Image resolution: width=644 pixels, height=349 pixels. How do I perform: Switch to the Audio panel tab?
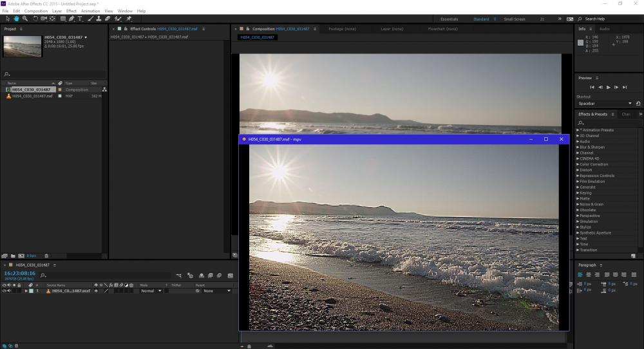click(605, 29)
